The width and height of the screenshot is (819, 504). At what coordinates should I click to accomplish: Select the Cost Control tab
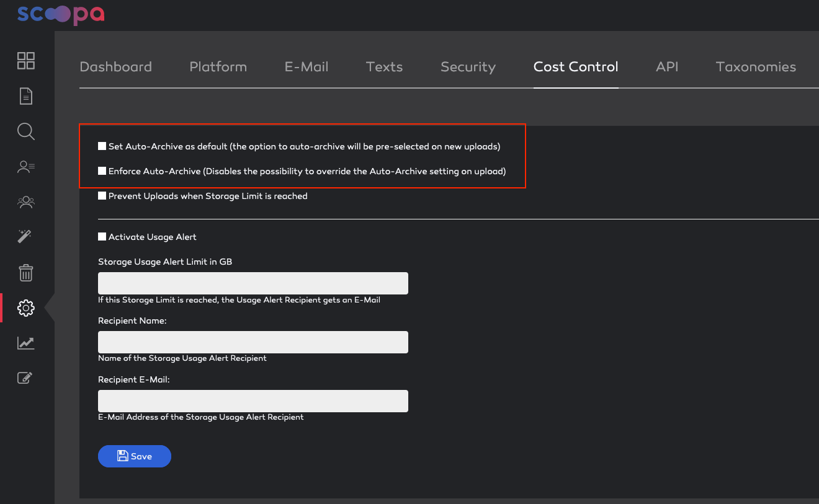click(576, 67)
